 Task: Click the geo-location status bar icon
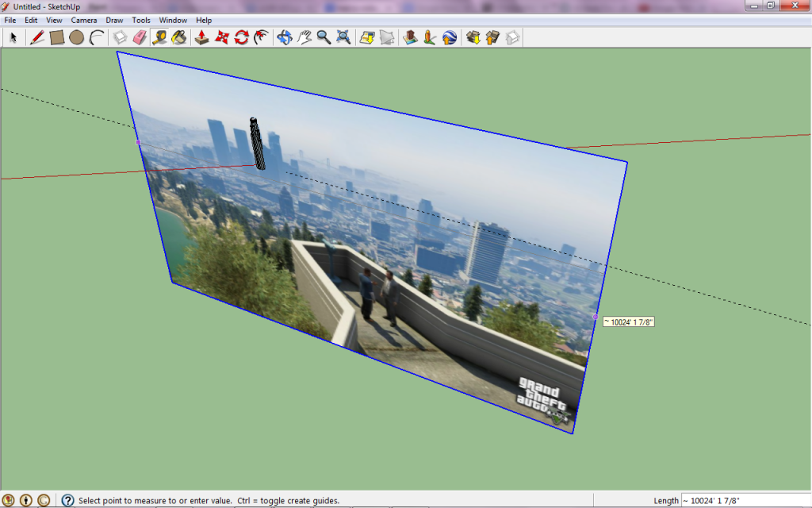coord(9,501)
